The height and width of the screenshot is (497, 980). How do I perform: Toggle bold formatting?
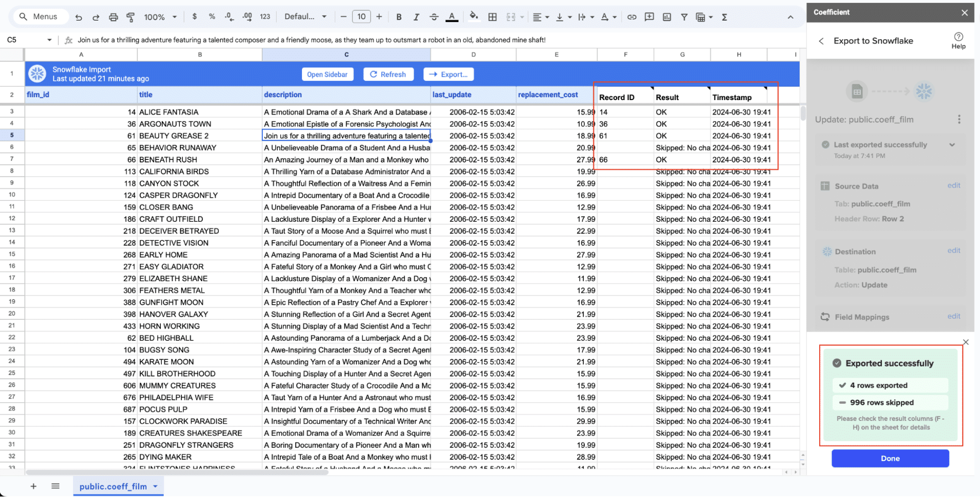pos(399,17)
